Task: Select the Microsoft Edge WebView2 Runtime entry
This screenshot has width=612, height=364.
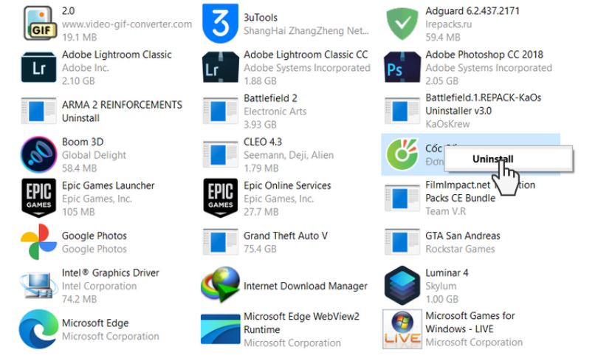Action: [301, 323]
